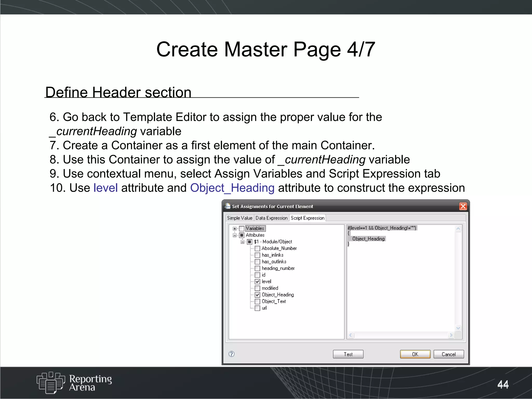Check the modified attribute checkbox
This screenshot has width=532, height=399.
pyautogui.click(x=257, y=288)
